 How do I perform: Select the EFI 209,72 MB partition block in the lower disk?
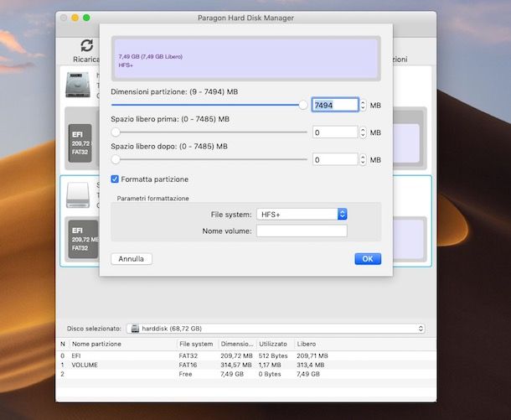(83, 239)
